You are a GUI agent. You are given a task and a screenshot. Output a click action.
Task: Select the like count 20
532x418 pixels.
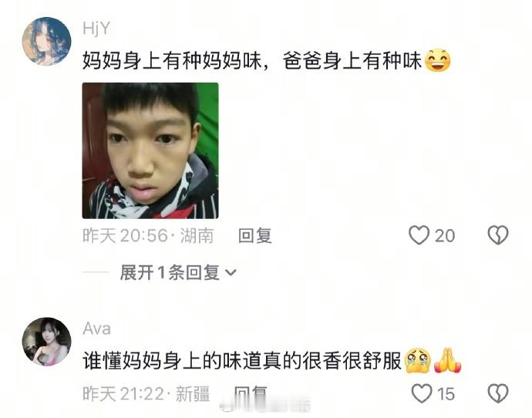coord(445,236)
